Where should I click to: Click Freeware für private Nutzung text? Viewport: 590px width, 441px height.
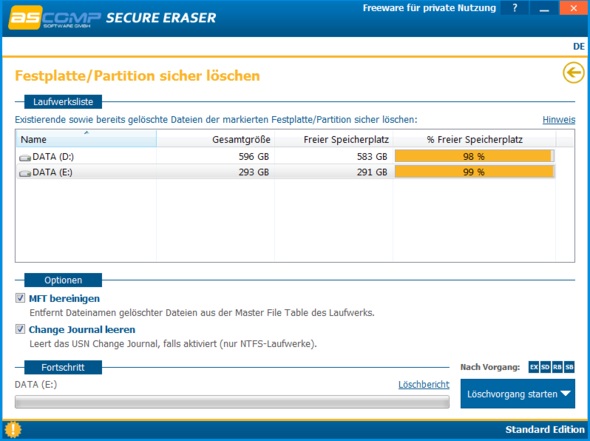coord(429,8)
